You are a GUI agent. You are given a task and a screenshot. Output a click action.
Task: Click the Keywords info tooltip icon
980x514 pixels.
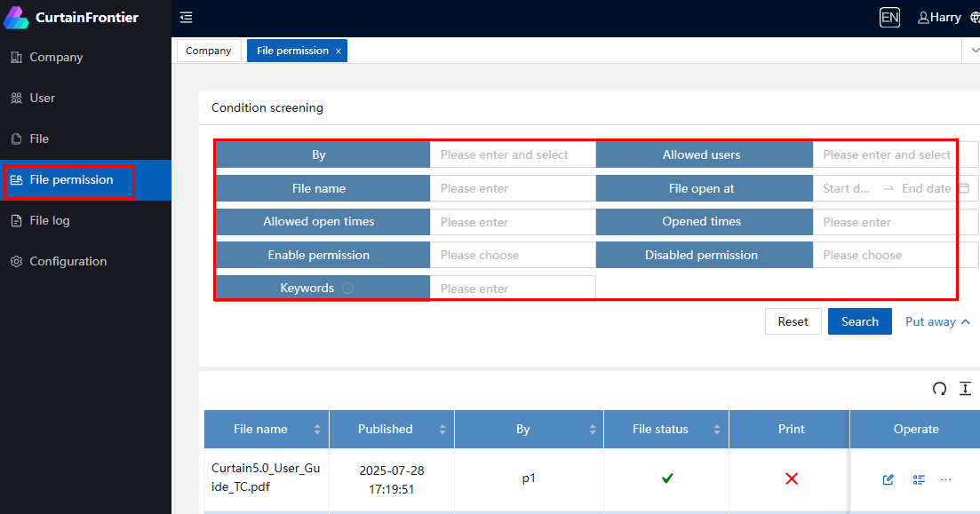[x=348, y=288]
